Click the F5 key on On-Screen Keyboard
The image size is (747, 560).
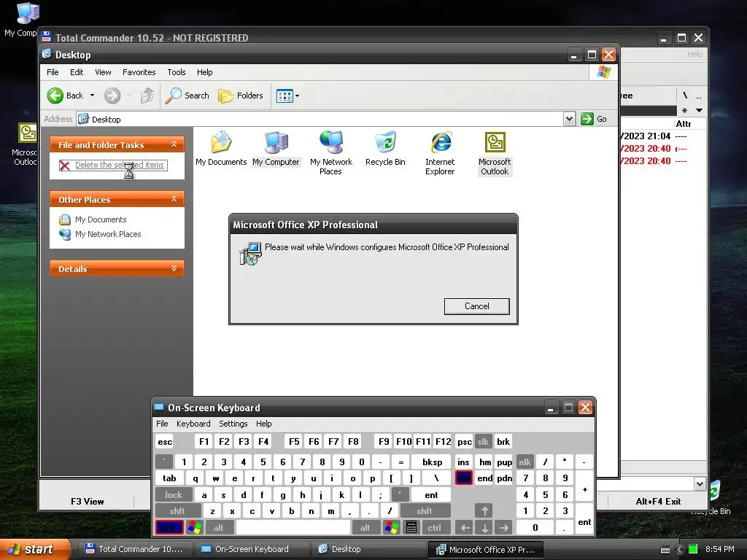click(x=294, y=442)
